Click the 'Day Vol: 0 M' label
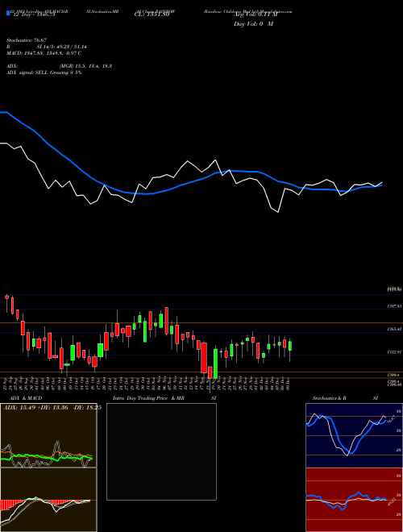403x532 pixels. coord(253,24)
